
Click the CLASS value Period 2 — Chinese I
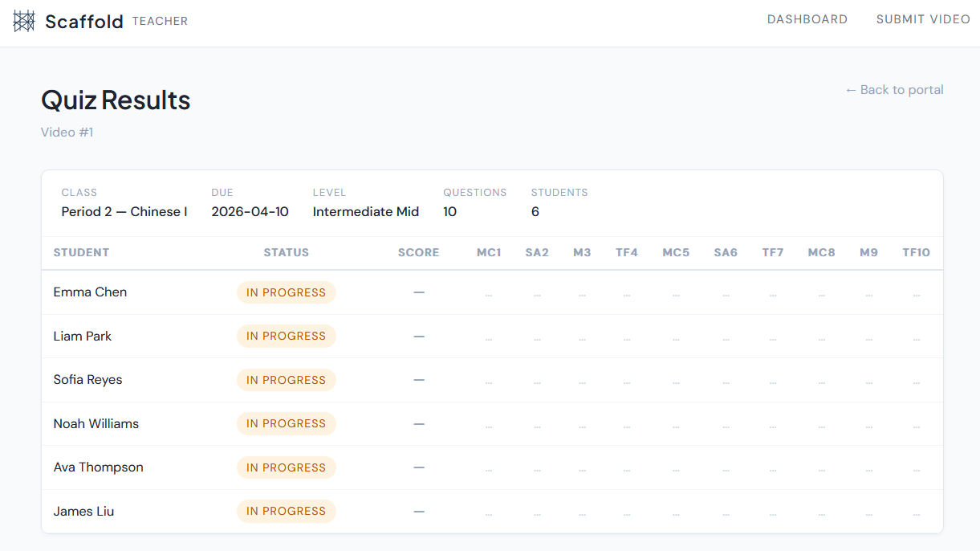click(124, 211)
